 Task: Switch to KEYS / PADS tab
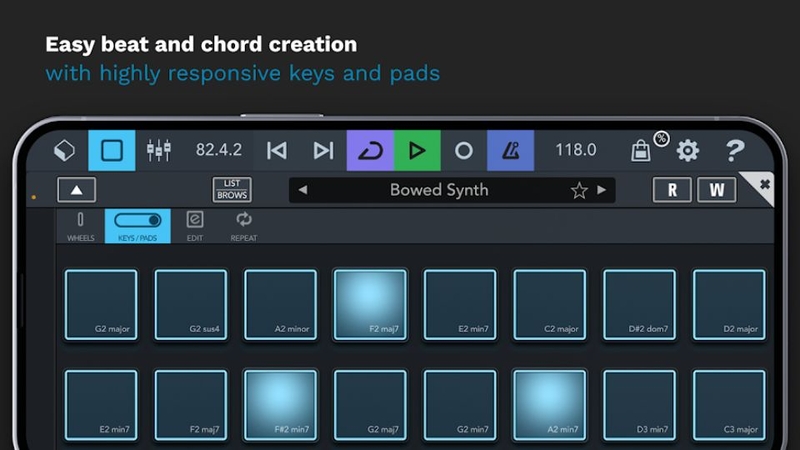(138, 226)
